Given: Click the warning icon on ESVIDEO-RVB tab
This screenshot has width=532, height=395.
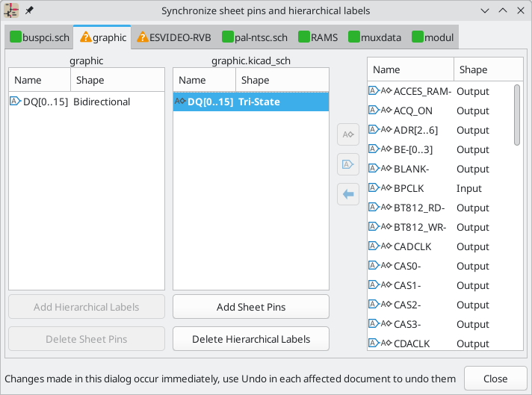Looking at the screenshot, I should click(143, 37).
